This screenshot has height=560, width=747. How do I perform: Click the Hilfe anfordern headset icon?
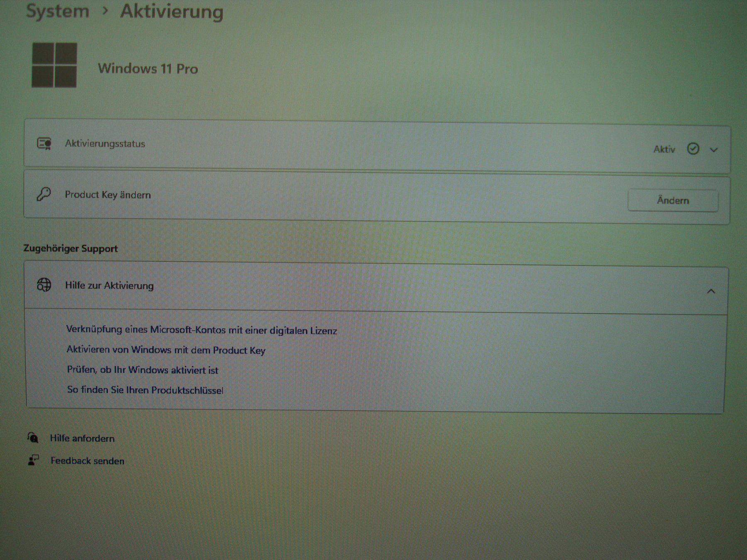[33, 437]
